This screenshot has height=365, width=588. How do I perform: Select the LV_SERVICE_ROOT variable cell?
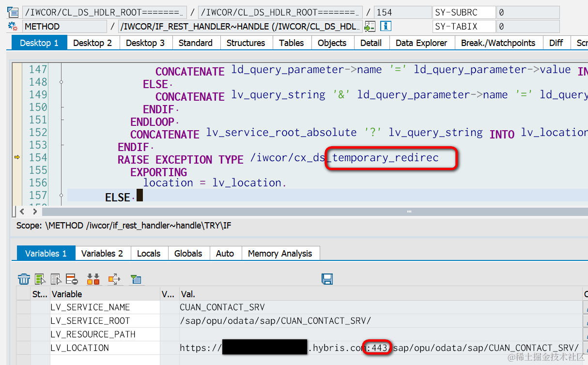click(x=105, y=320)
